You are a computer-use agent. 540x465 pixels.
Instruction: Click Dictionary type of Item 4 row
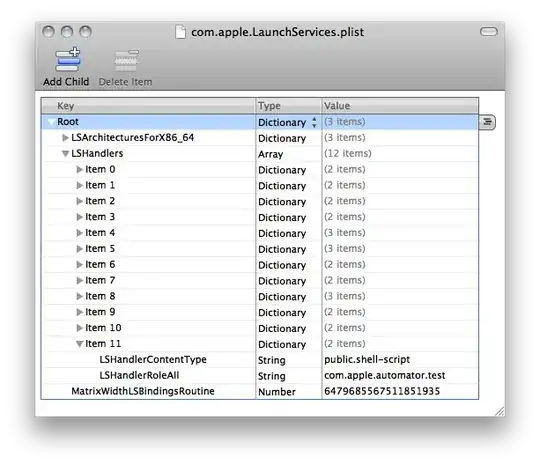[x=282, y=234]
